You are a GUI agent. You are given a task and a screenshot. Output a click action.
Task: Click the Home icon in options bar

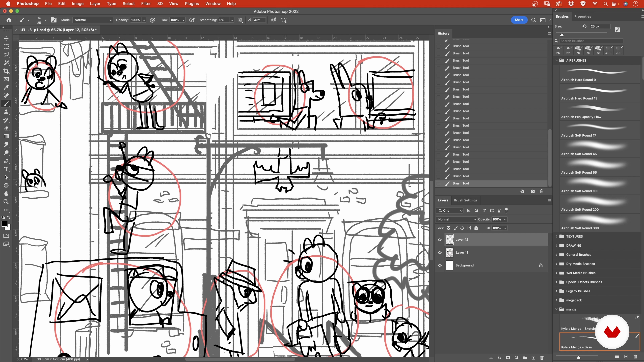click(9, 20)
